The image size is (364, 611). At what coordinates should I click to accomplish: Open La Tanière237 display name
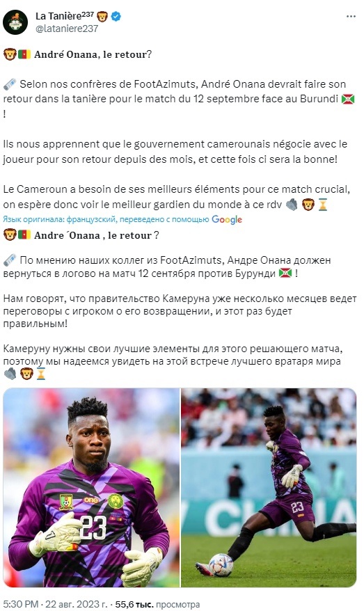65,17
